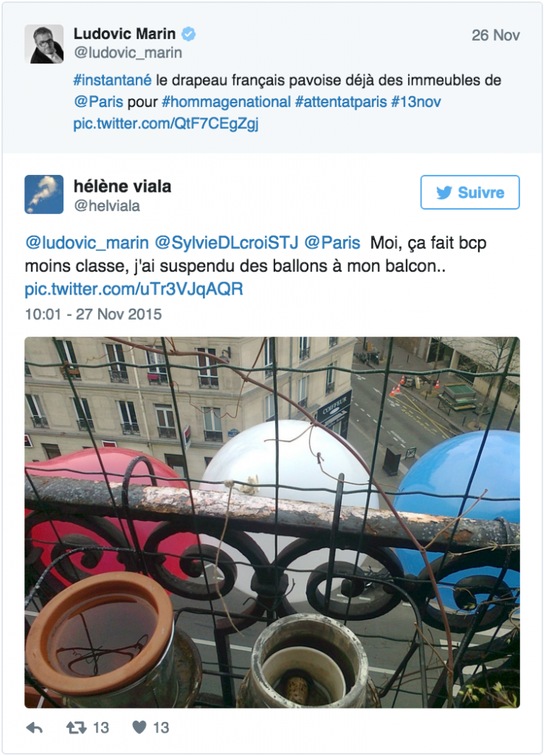Screen dimensions: 546x756
Task: Click the reply arrow icon
Action: tap(34, 728)
